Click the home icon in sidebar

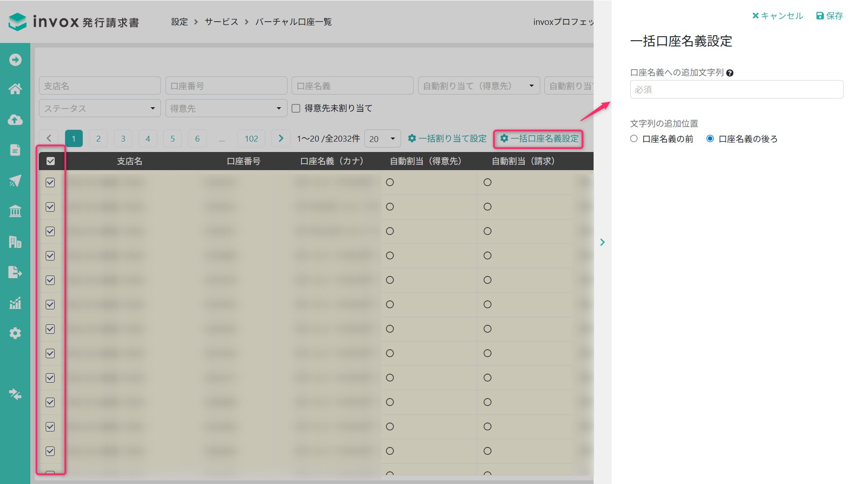pos(15,89)
